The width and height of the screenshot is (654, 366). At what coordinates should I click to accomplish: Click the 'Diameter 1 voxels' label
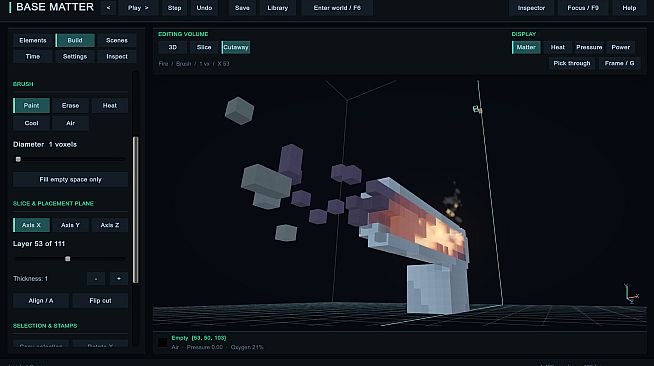pos(45,144)
